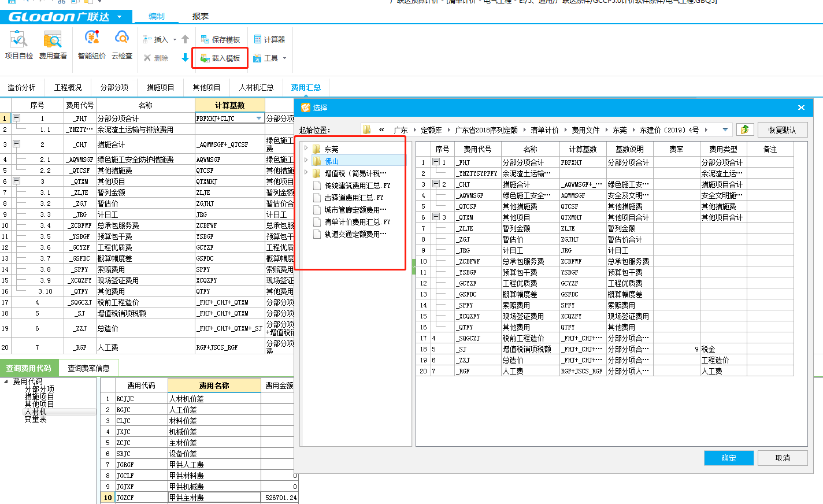Collapse dialog row 2 _CHJ group
823x504 pixels.
point(436,184)
